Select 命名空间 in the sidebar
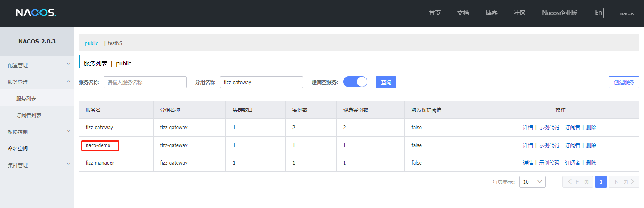 [x=18, y=148]
